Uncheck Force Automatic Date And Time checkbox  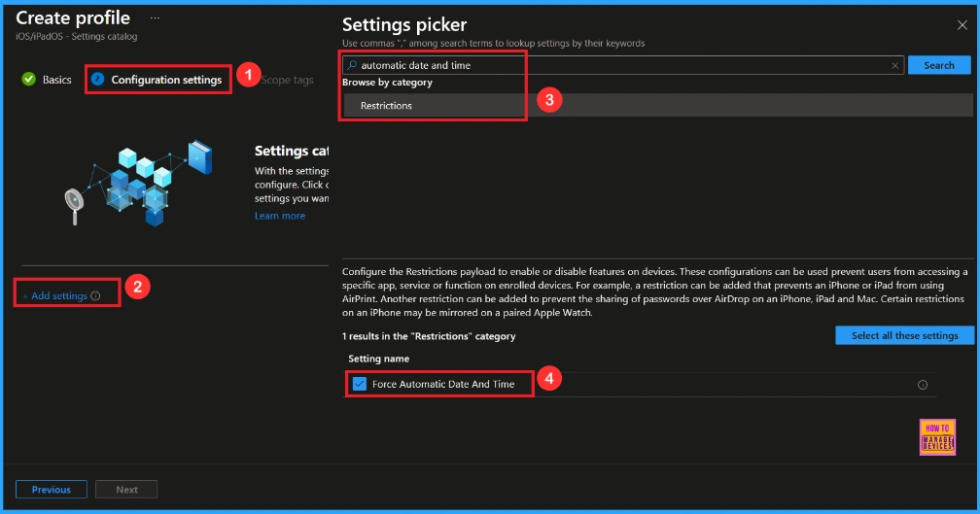point(360,384)
